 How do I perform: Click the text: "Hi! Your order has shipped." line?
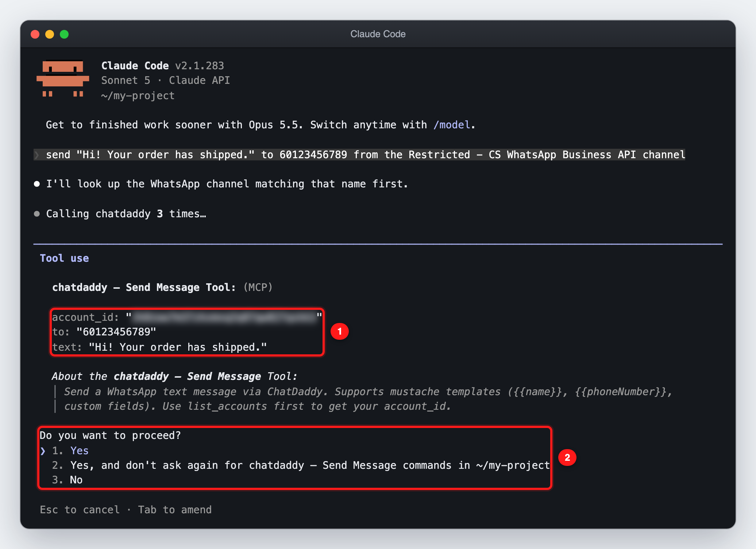click(x=159, y=347)
